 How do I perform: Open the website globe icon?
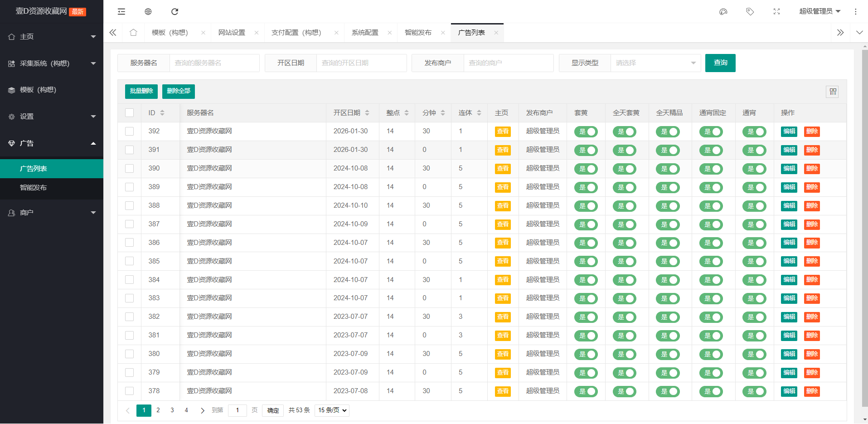[148, 11]
